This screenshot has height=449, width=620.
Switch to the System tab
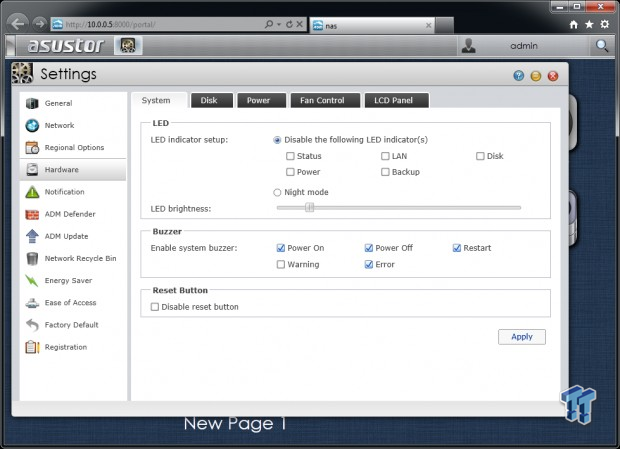coord(159,100)
